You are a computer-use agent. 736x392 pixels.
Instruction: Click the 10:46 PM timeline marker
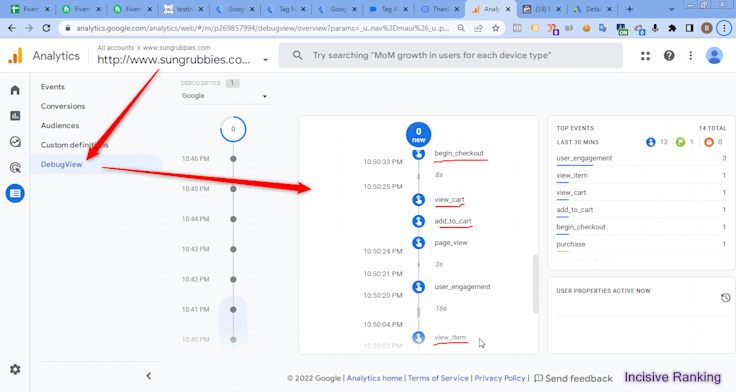[233, 159]
